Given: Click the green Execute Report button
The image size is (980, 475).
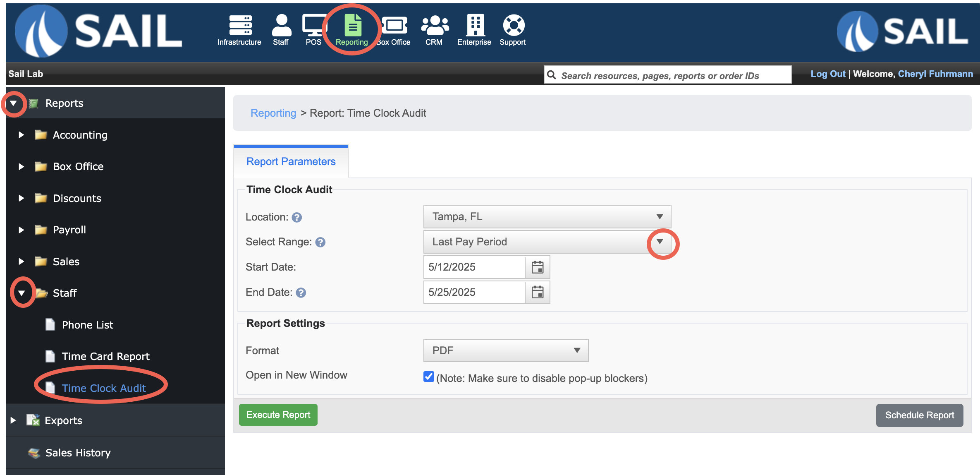Looking at the screenshot, I should click(278, 415).
